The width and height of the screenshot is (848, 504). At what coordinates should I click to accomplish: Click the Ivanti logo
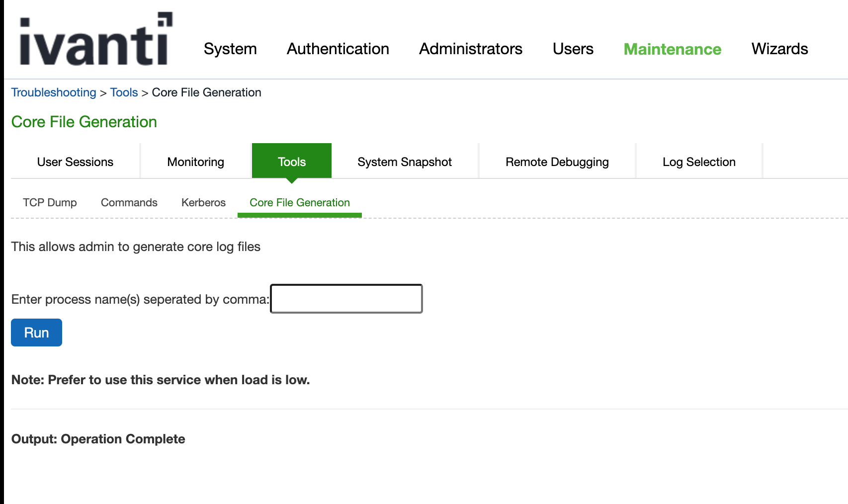[96, 39]
